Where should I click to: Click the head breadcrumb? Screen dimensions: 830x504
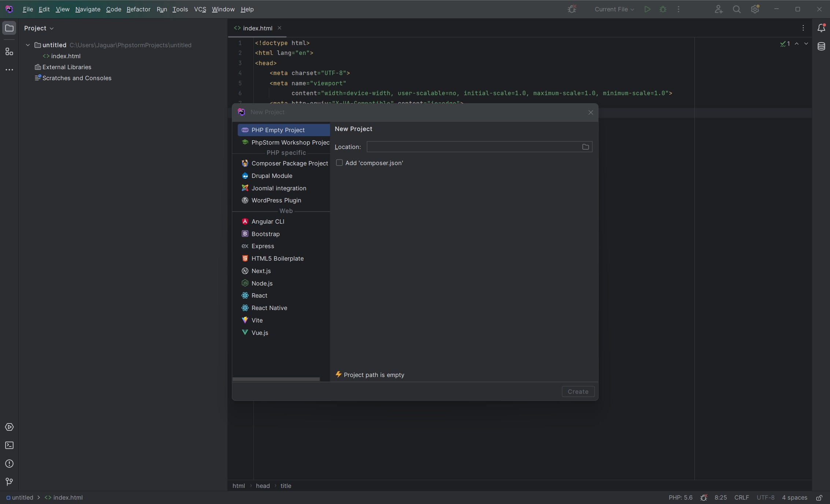263,486
